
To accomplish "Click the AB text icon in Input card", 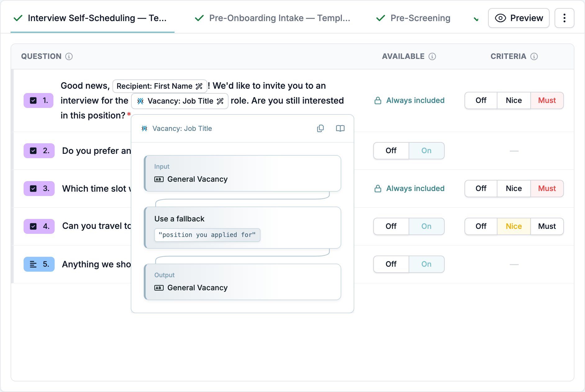I will [159, 179].
